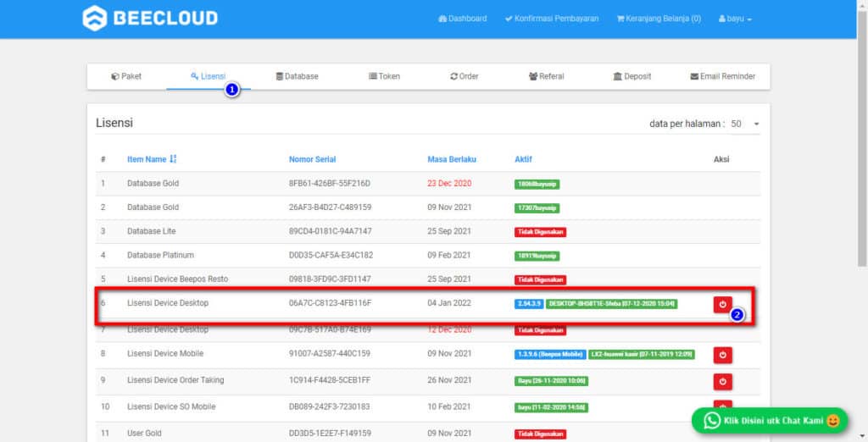This screenshot has width=868, height=442.
Task: Switch to the Deposit tab
Action: 632,76
